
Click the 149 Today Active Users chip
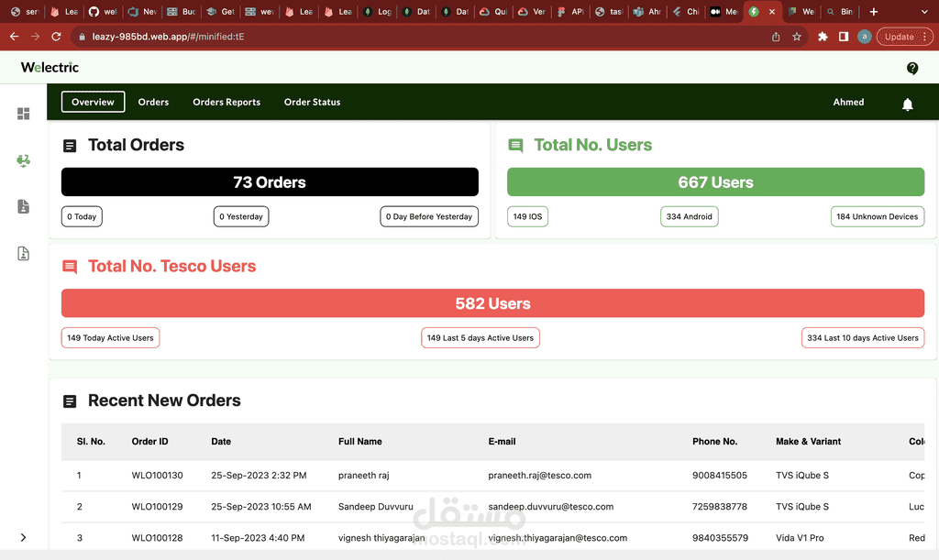tap(110, 337)
